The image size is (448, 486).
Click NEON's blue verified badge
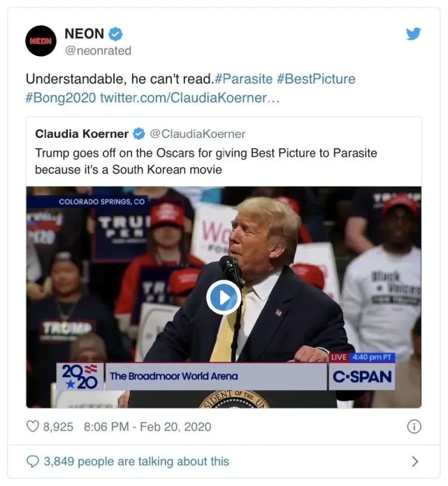point(116,34)
